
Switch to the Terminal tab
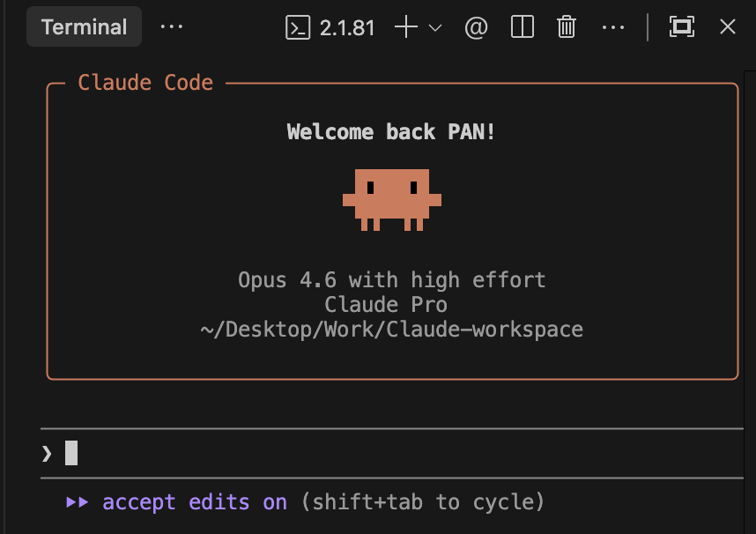84,27
